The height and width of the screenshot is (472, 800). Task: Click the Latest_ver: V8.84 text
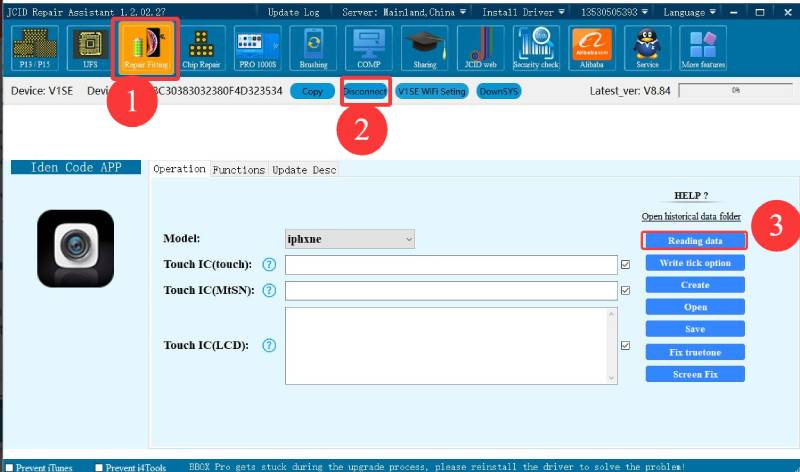click(630, 91)
